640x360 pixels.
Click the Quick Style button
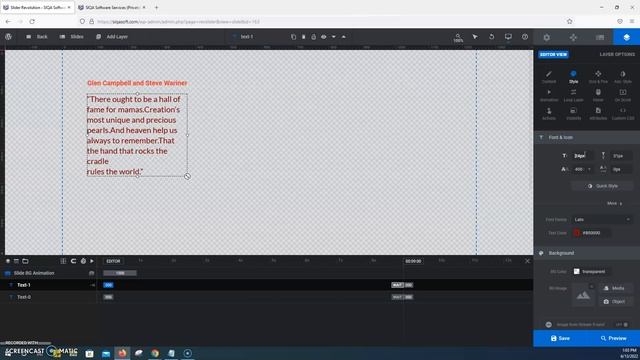tap(602, 186)
